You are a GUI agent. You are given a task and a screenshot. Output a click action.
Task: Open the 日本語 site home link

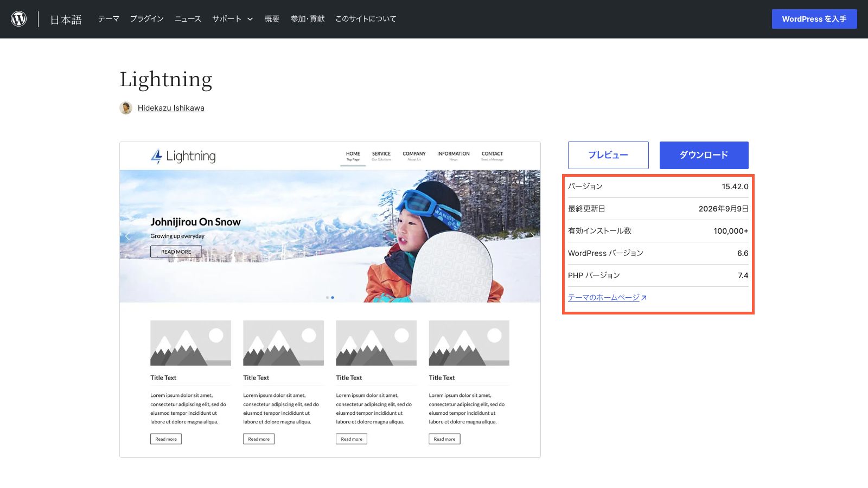tap(66, 20)
